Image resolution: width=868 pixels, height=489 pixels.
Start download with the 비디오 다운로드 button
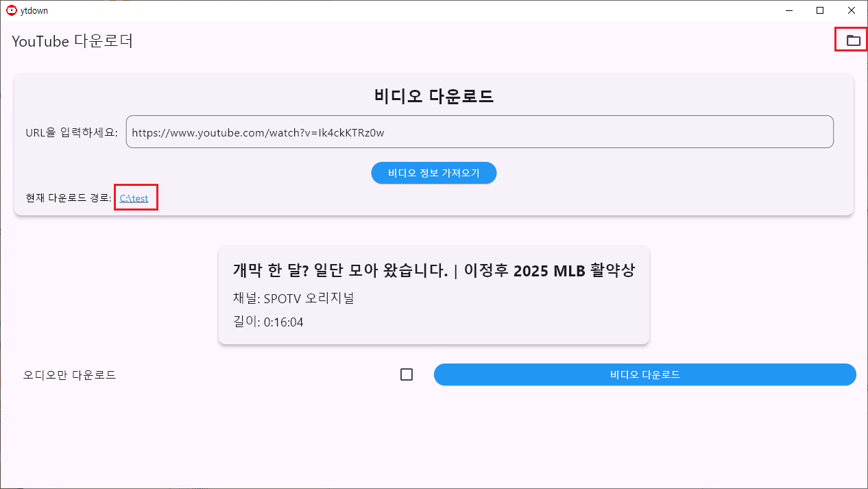click(645, 374)
